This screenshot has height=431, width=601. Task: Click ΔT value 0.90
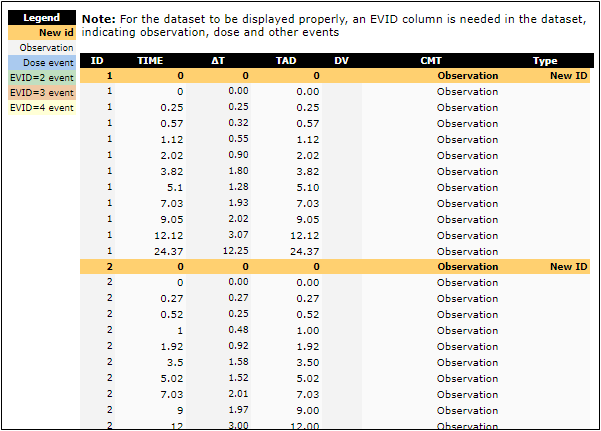[238, 155]
